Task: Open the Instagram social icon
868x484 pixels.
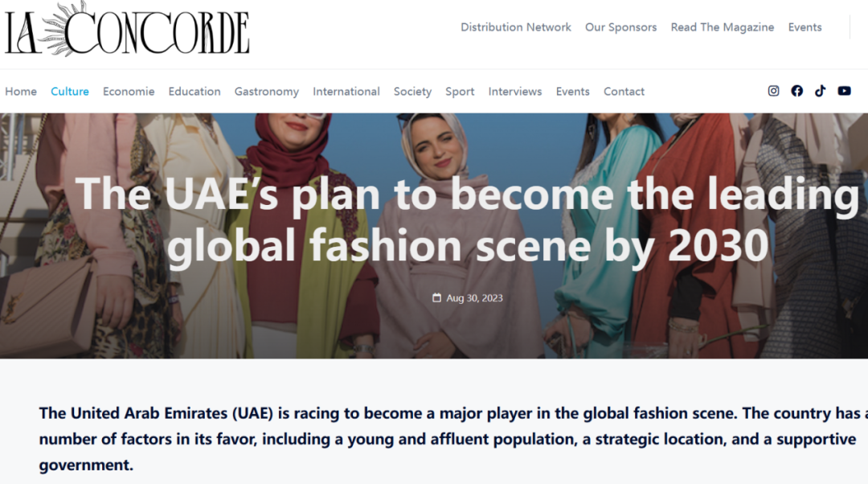Action: coord(773,91)
